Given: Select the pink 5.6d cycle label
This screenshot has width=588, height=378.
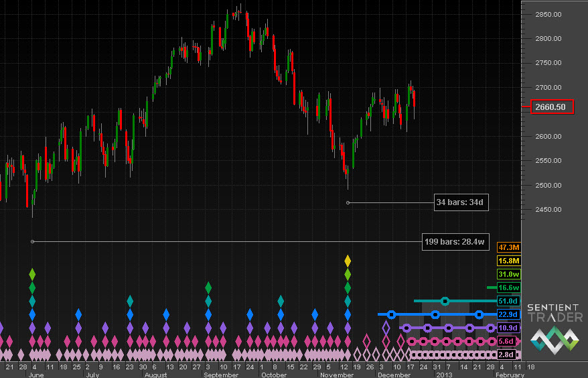Looking at the screenshot, I should click(x=506, y=341).
